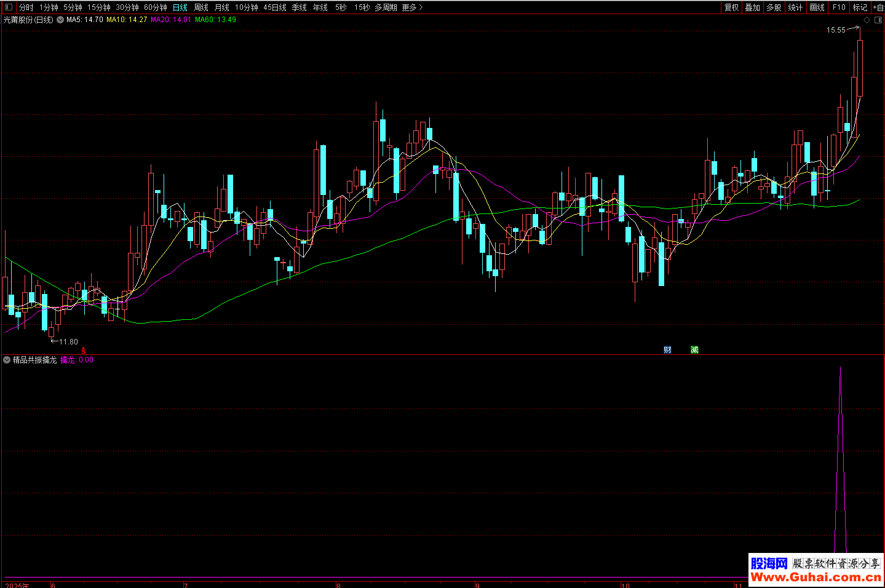Expand the 精品共振擒龙 indicator dropdown

click(7, 360)
